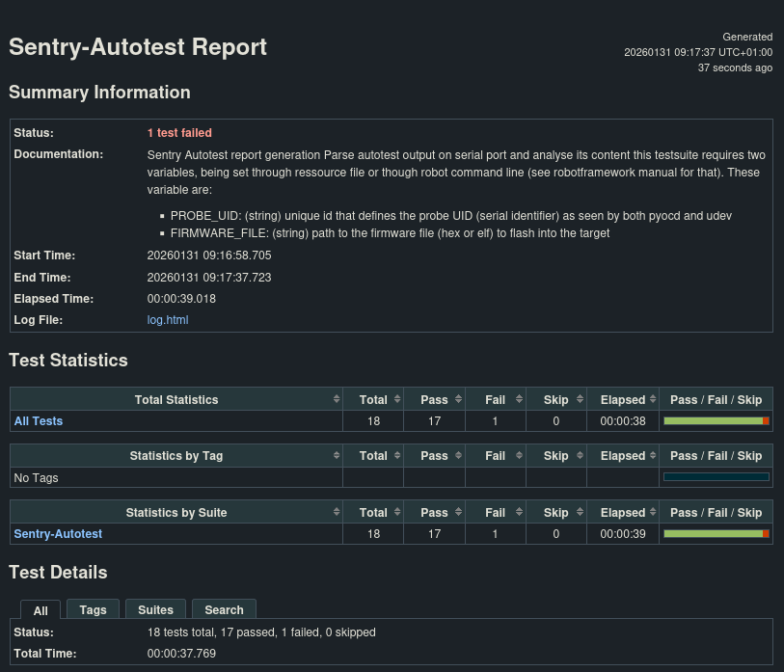Sort Statistics by Suite Skip column arrow
Screen dimensions: 784x672
pyautogui.click(x=580, y=512)
